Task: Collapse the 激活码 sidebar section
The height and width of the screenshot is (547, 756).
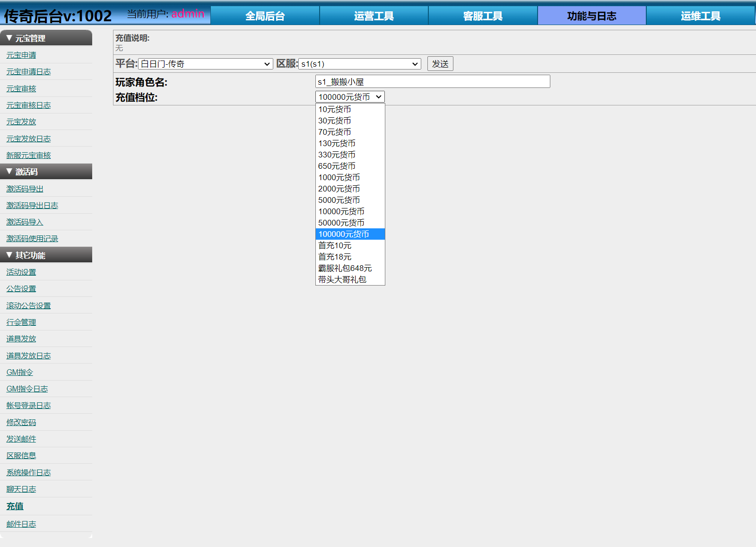Action: coord(46,172)
